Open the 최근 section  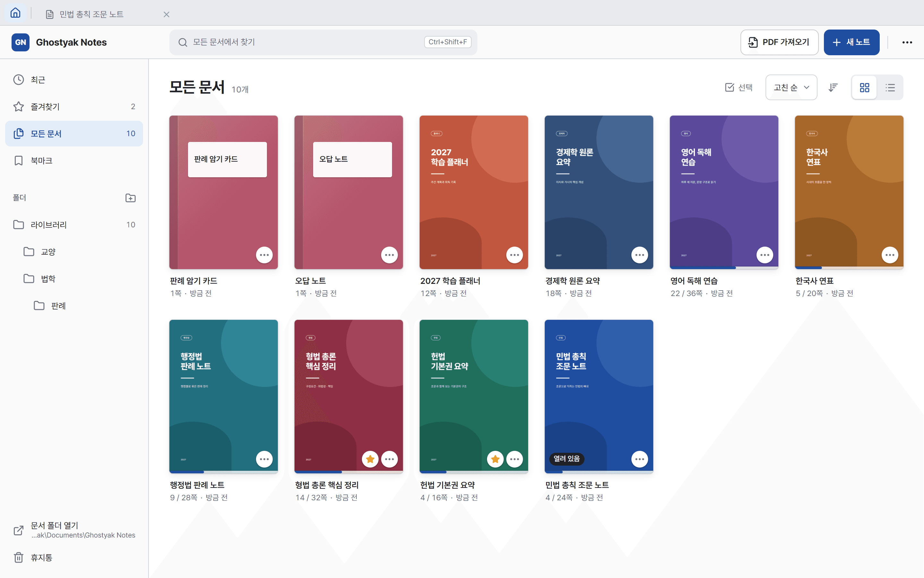pyautogui.click(x=74, y=80)
